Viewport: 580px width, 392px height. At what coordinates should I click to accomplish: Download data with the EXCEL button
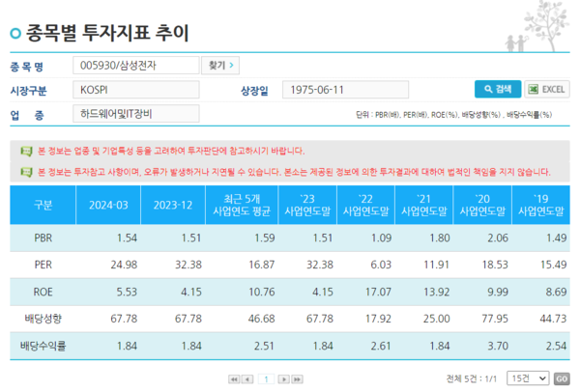[x=547, y=89]
